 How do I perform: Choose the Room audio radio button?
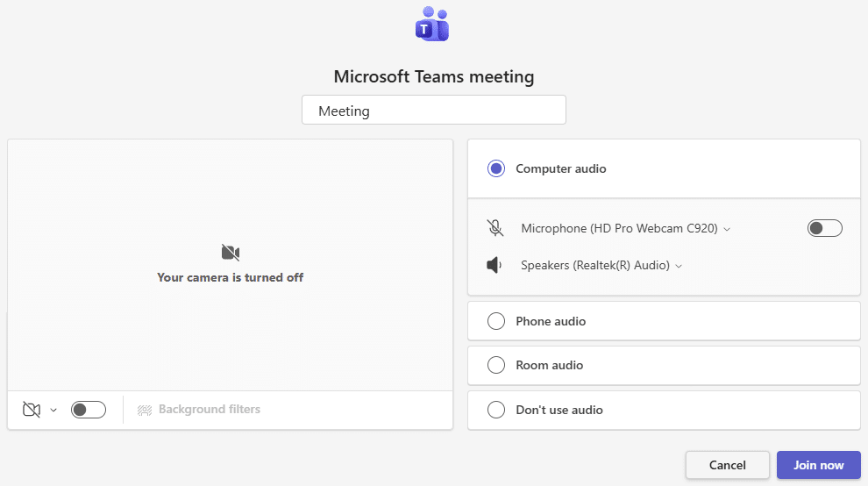tap(496, 365)
